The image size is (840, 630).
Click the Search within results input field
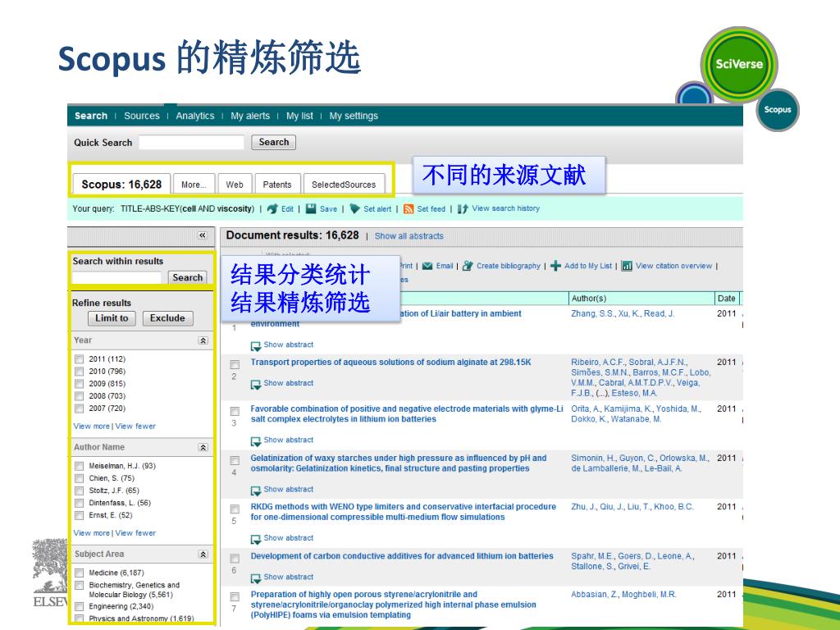(x=116, y=277)
